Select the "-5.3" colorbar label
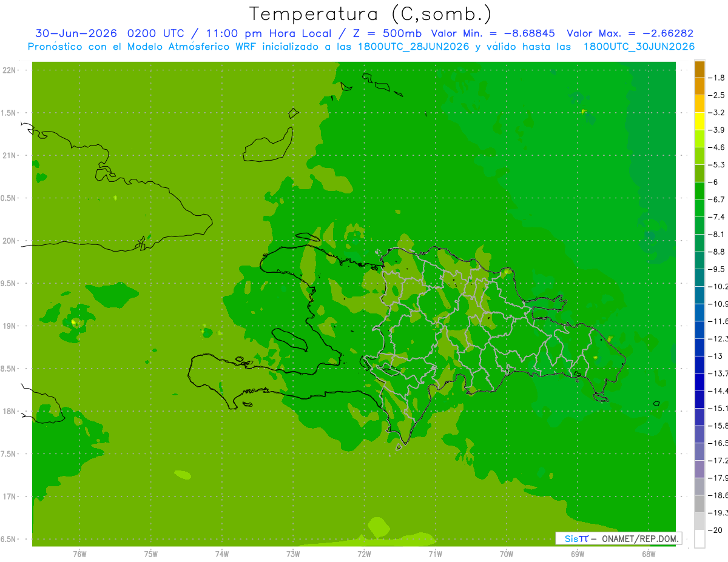Screen dimensions: 728x562 click(717, 165)
